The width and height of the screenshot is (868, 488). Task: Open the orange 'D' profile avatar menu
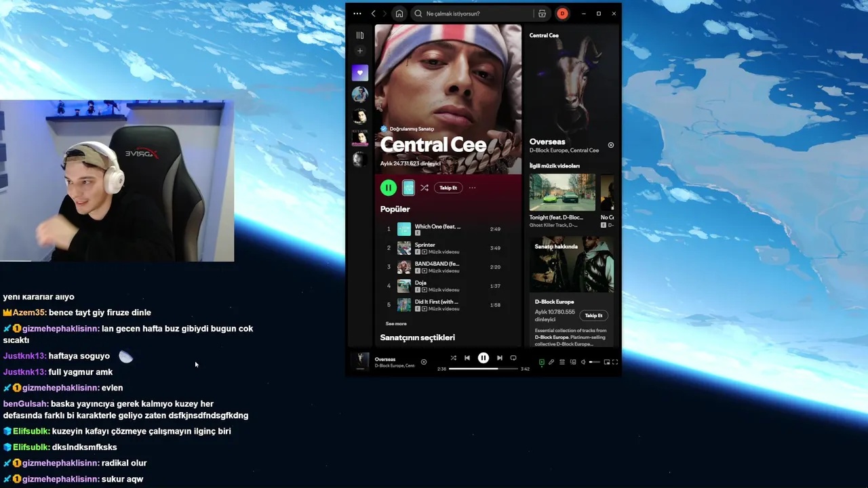click(562, 14)
